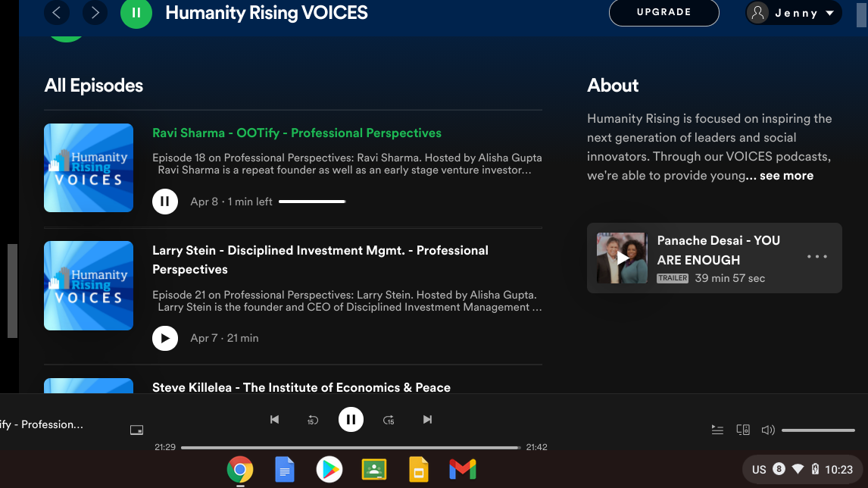
Task: Open notification count badge showing 8
Action: click(x=779, y=469)
